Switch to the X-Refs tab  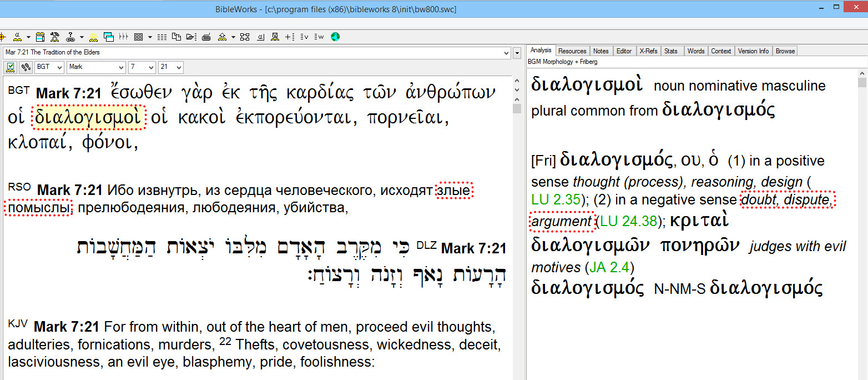click(x=648, y=51)
